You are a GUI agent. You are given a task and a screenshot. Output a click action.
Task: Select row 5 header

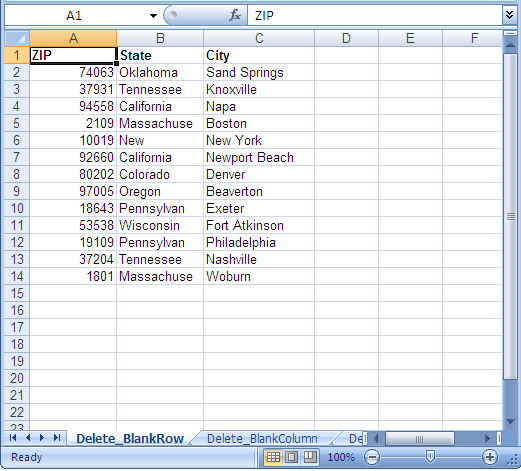pyautogui.click(x=17, y=123)
